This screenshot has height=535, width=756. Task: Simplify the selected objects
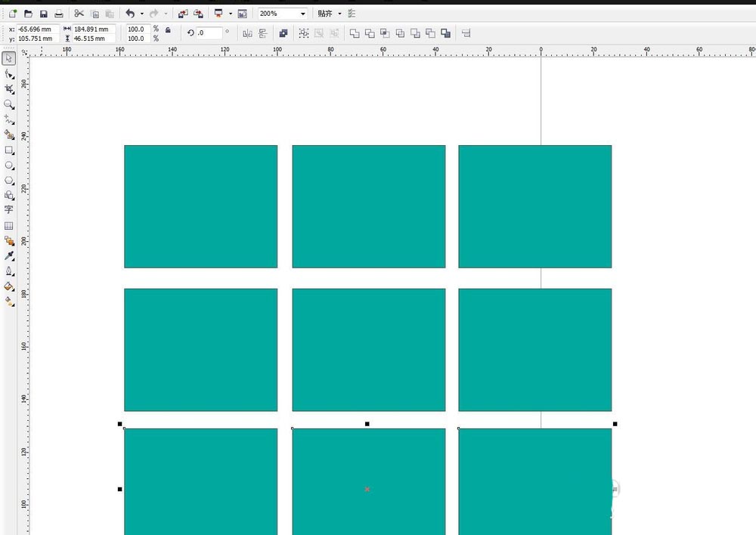tap(400, 33)
